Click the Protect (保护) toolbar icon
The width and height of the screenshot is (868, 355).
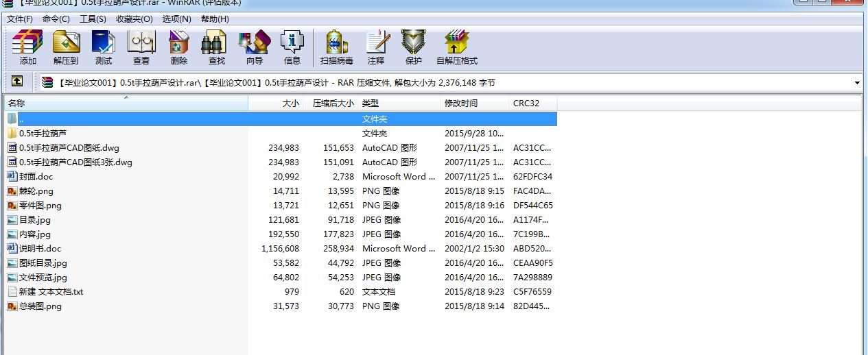pos(414,42)
